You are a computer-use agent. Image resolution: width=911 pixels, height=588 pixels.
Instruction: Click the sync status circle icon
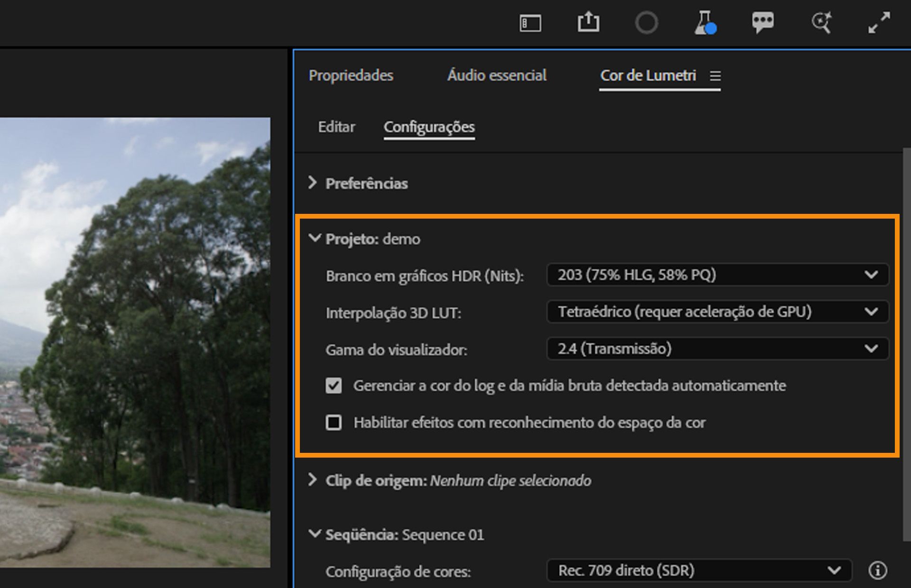tap(647, 22)
